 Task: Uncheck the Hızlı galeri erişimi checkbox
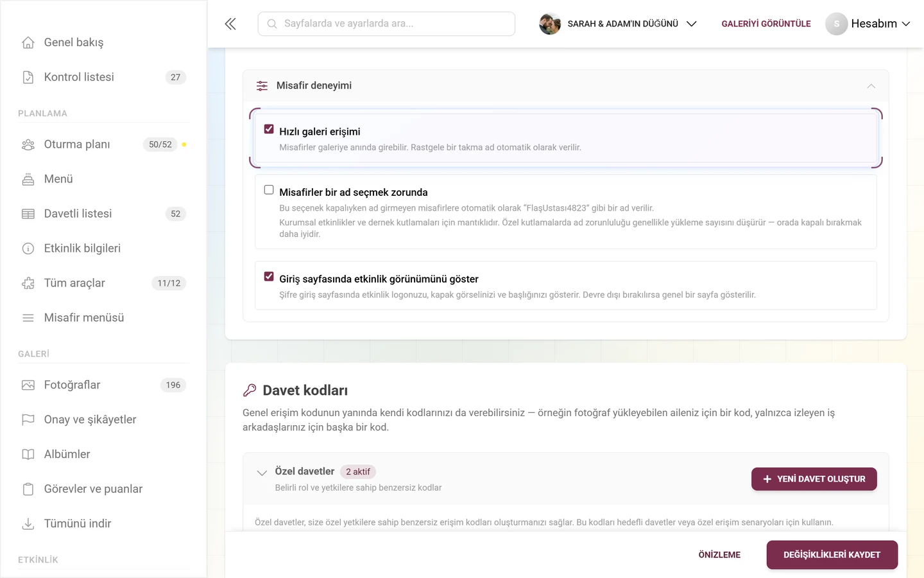tap(269, 129)
